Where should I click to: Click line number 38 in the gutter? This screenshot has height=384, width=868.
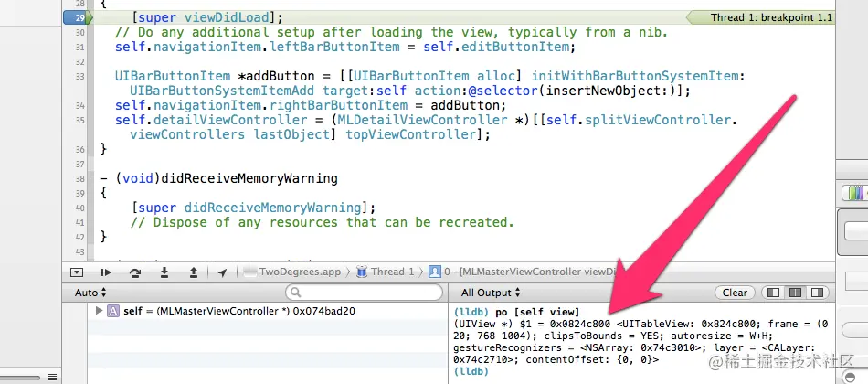79,179
